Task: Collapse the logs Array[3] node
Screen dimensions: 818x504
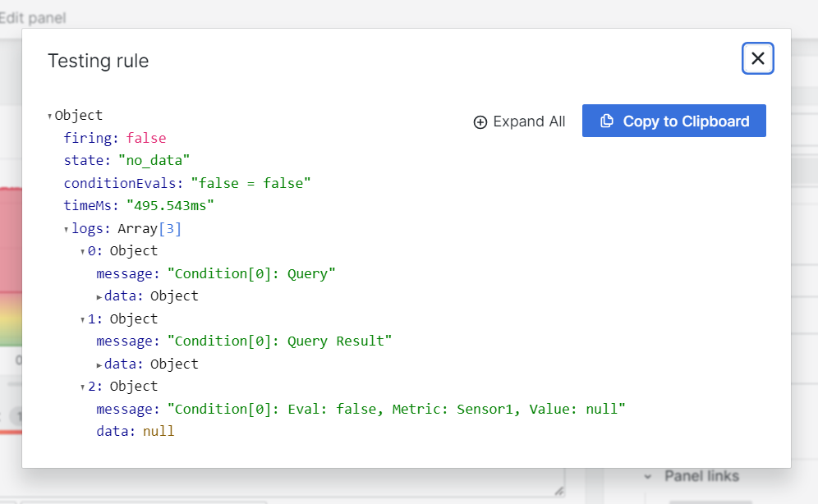Action: tap(67, 229)
